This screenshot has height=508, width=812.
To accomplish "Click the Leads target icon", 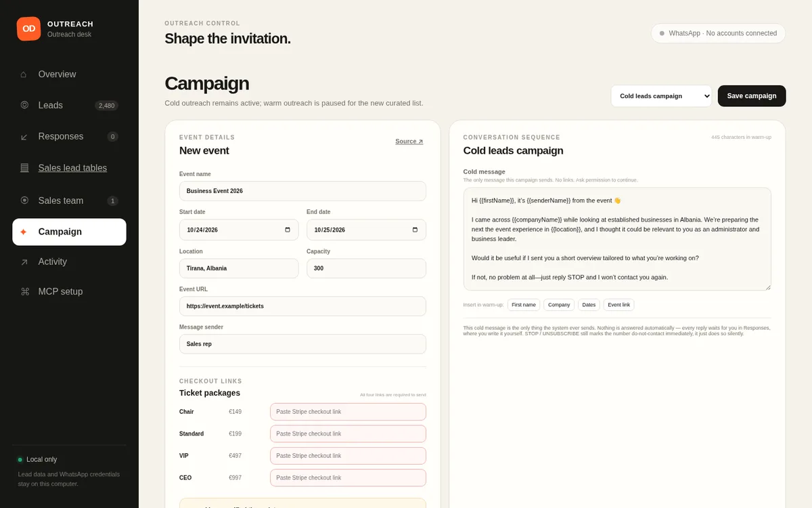I will pyautogui.click(x=24, y=105).
